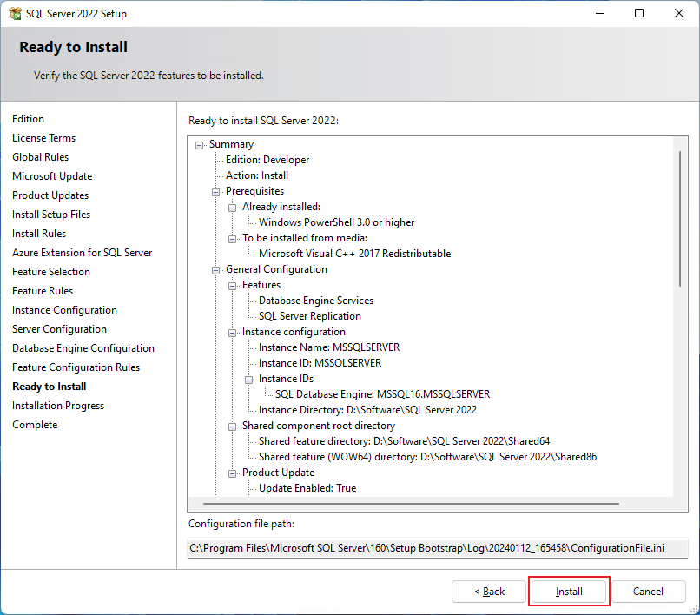Select 'Windows PowerShell 3.0 or higher' row
Screen dimensions: 700x615
(x=336, y=222)
